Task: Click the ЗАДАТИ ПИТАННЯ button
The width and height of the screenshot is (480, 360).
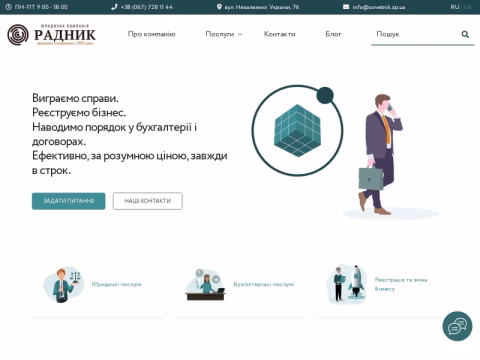Action: [x=69, y=201]
